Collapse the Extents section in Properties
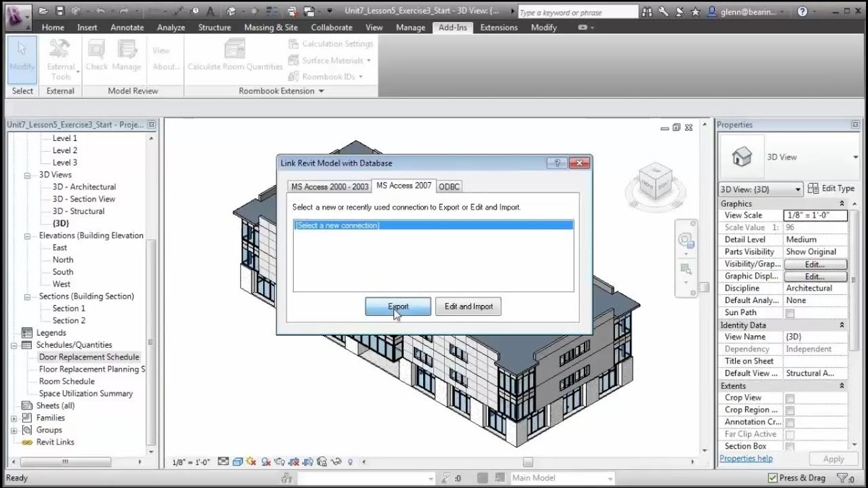The width and height of the screenshot is (868, 488). click(x=842, y=386)
